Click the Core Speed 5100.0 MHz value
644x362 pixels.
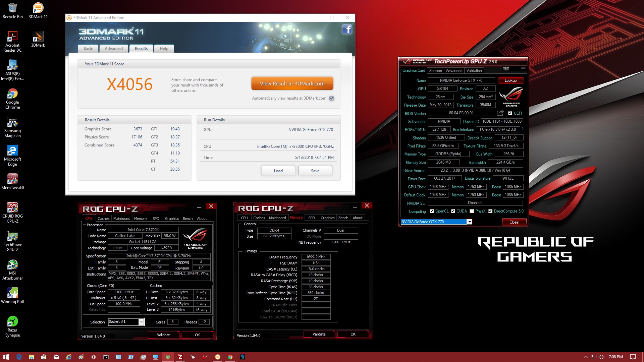click(124, 292)
